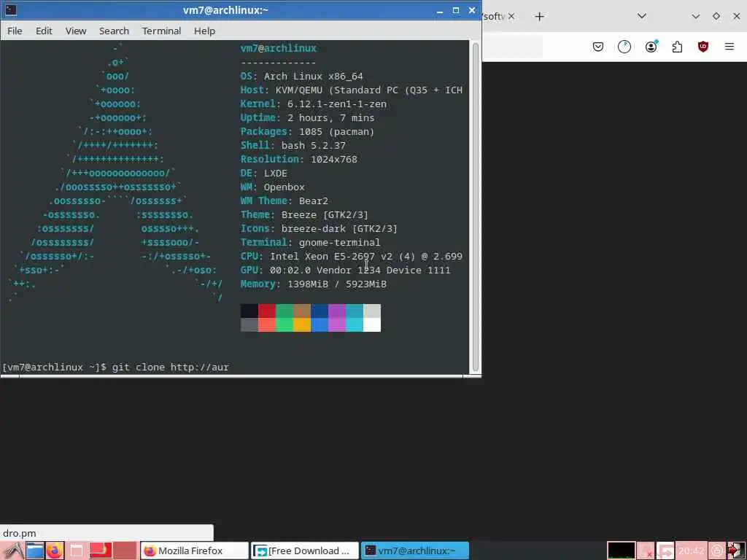Open Firefox account icon in toolbar
The height and width of the screenshot is (560, 747).
click(x=651, y=46)
